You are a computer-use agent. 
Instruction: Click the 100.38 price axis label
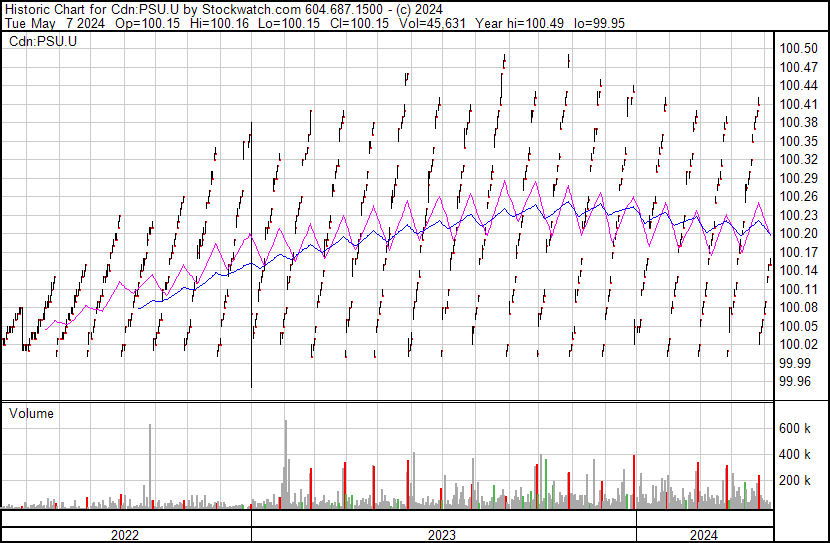(x=798, y=122)
